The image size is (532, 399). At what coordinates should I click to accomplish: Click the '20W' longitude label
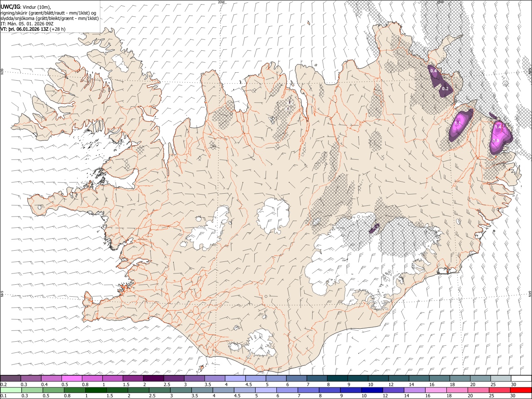[221, 2]
